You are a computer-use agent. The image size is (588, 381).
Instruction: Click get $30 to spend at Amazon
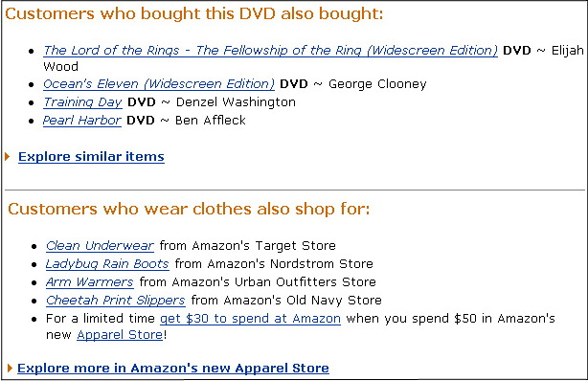coord(250,319)
